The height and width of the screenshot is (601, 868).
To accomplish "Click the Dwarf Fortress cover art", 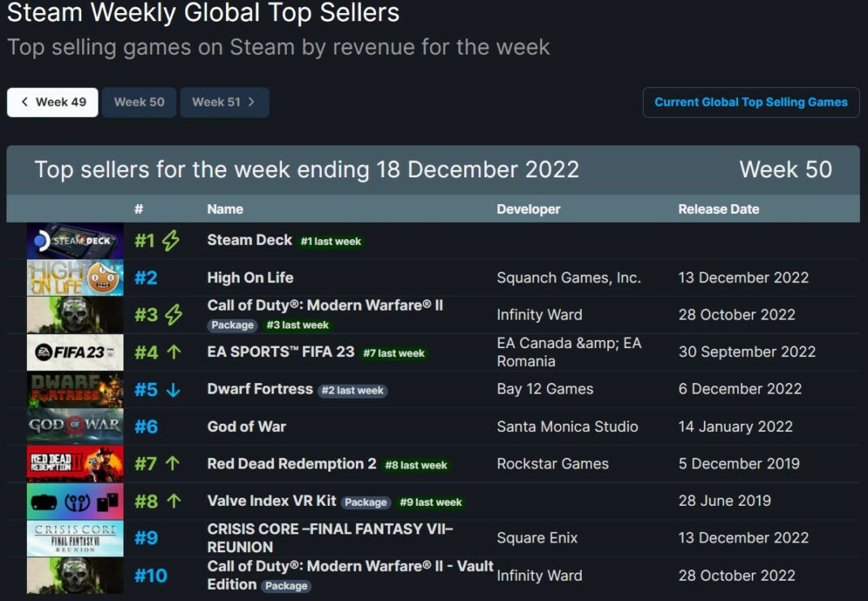I will (75, 389).
